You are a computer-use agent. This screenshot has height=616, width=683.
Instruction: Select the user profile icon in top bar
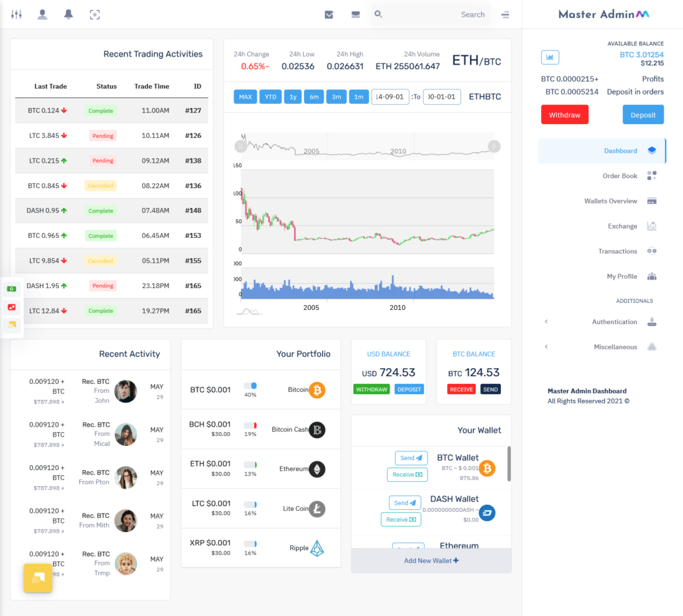click(43, 14)
